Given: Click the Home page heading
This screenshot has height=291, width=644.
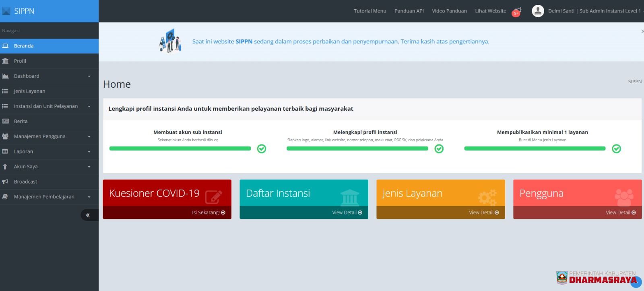Looking at the screenshot, I should 117,84.
